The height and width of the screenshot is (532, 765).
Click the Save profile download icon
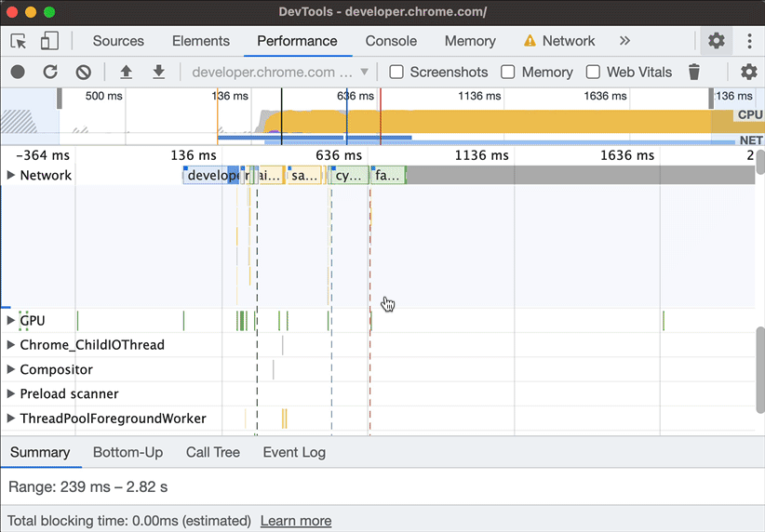pyautogui.click(x=158, y=72)
